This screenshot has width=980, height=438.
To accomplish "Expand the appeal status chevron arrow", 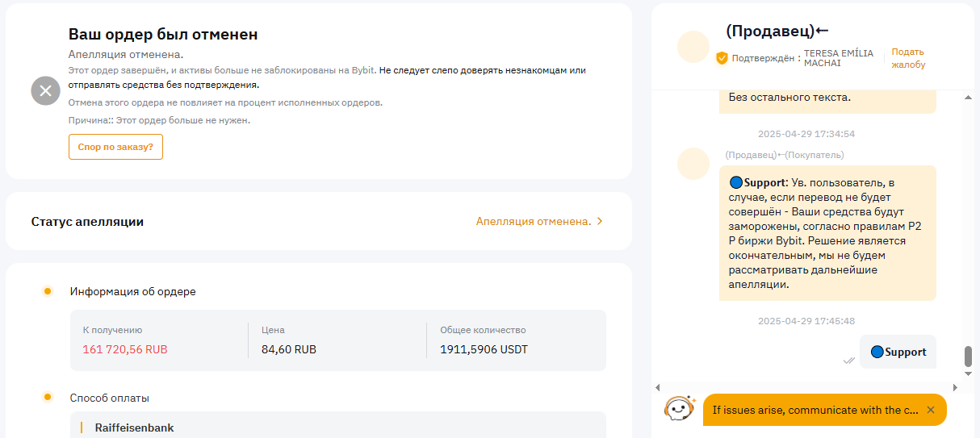I will coord(600,221).
